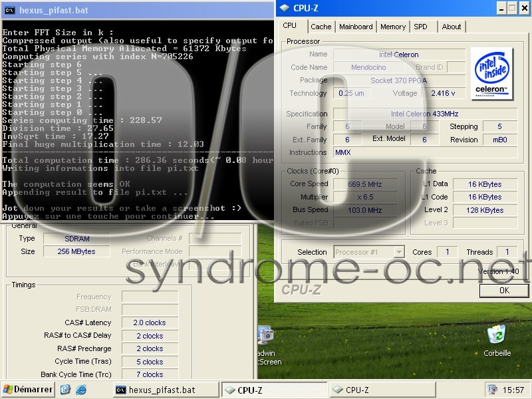Click the RAS# to CAS# Delay value

[x=150, y=336]
